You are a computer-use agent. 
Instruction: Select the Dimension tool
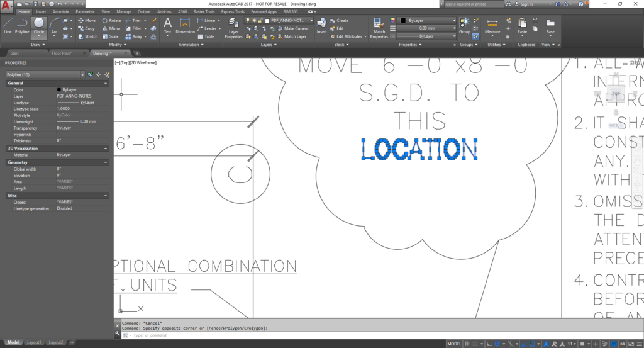click(186, 26)
